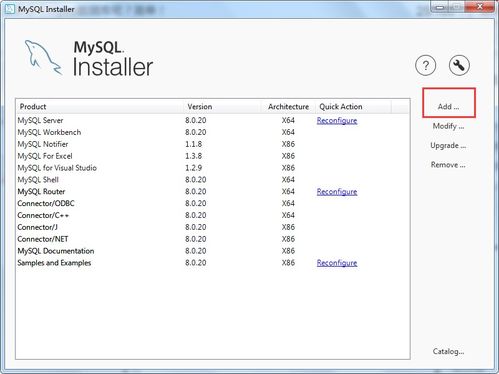Open the wrench settings icon
The image size is (499, 374).
click(459, 65)
